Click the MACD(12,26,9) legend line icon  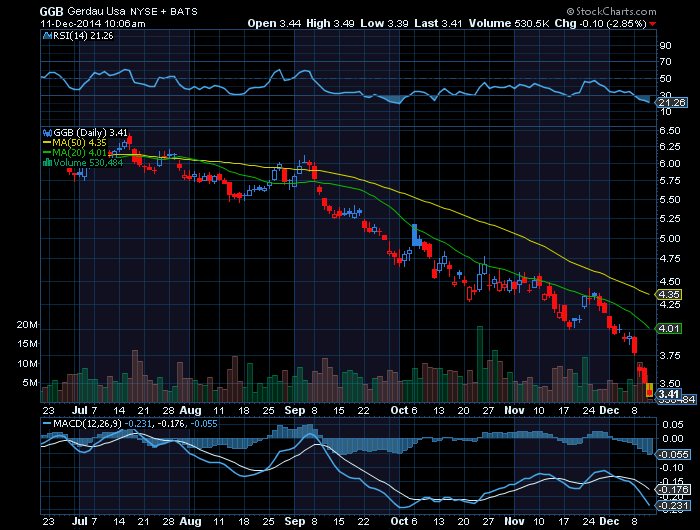tap(47, 423)
